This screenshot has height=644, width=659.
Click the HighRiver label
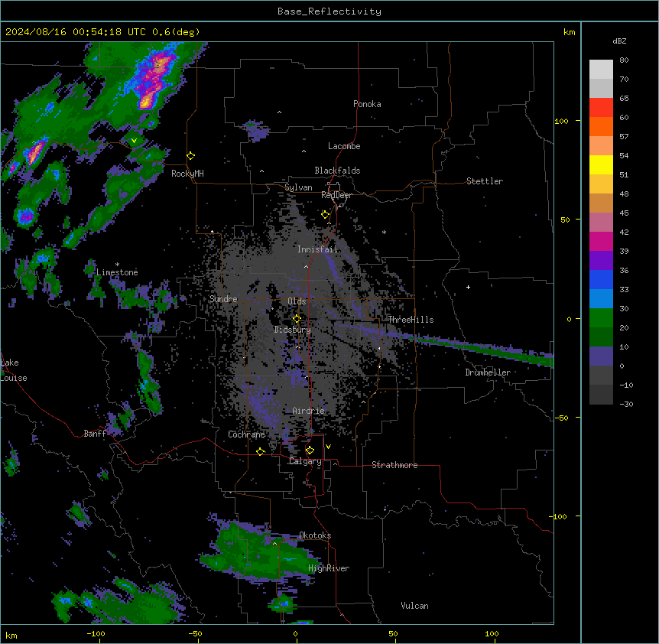click(329, 568)
